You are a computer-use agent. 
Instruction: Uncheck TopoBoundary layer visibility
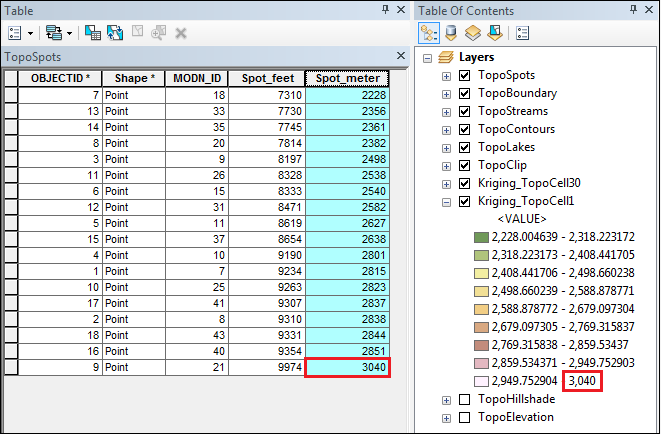point(465,94)
